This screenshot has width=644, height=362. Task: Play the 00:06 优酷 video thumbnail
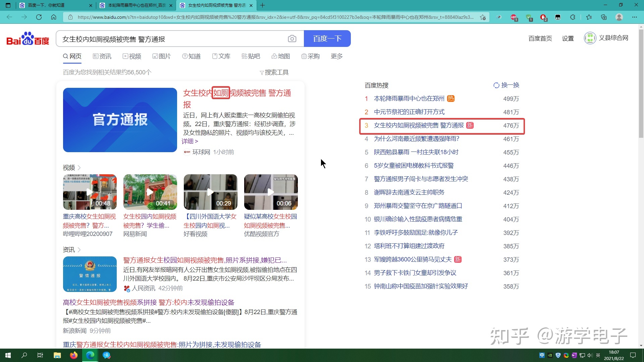tap(271, 192)
